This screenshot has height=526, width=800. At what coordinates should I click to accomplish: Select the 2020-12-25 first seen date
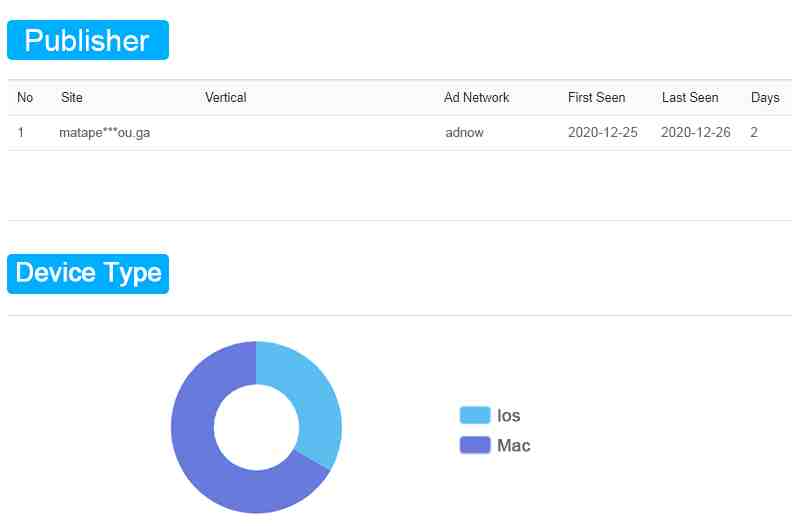tap(603, 133)
